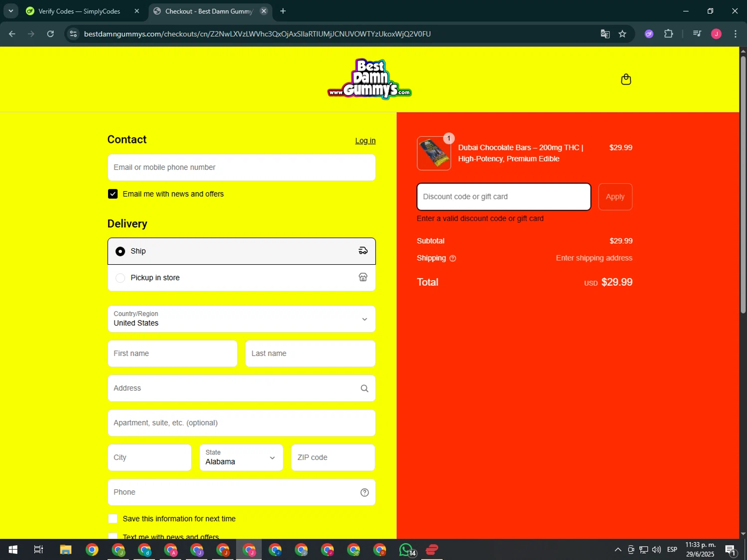The image size is (747, 560).
Task: Click the Discount code or gift card field
Action: coord(503,197)
